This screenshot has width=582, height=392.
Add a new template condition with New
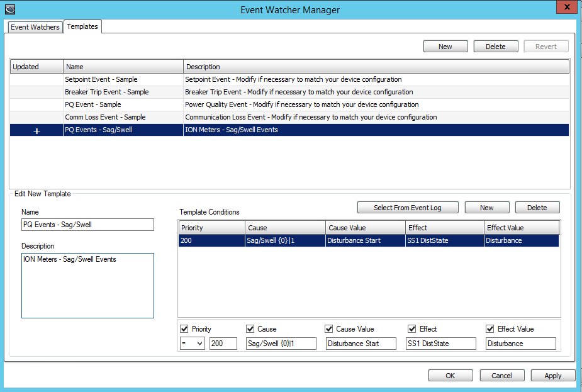pos(487,208)
